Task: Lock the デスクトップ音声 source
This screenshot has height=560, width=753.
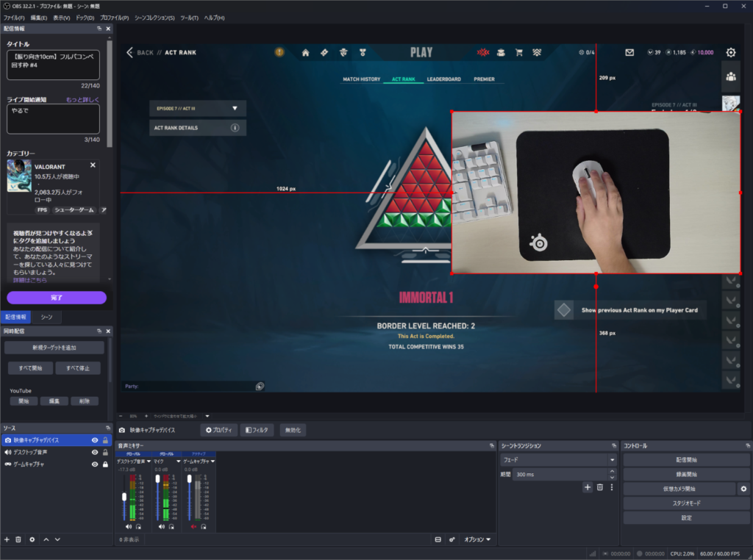Action: (105, 452)
